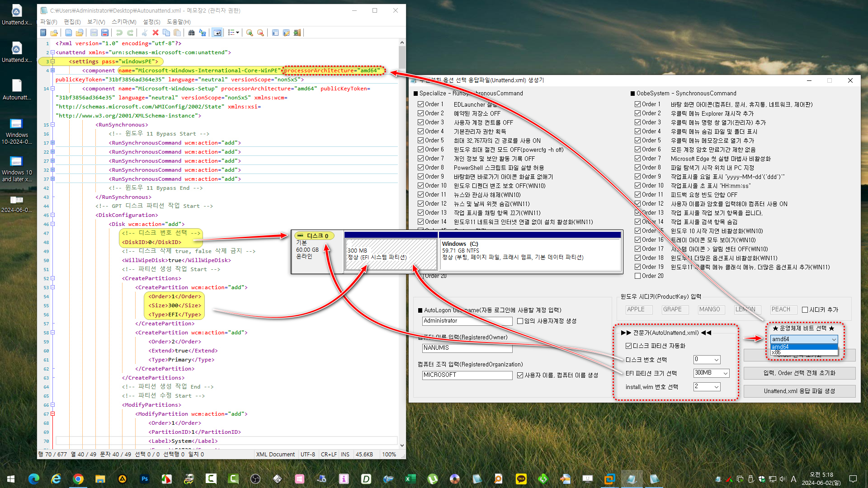Choose highlighted amd64 option in dropdown list
The height and width of the screenshot is (488, 868).
804,347
